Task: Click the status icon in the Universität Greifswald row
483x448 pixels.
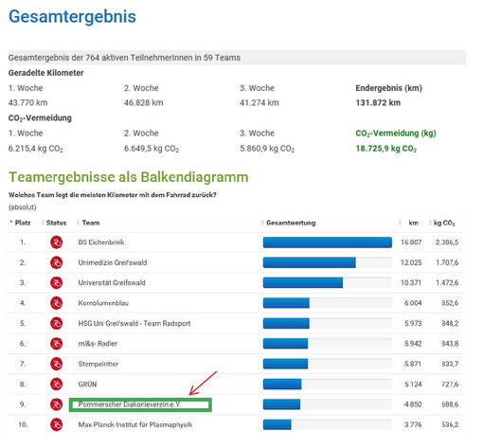Action: click(56, 282)
